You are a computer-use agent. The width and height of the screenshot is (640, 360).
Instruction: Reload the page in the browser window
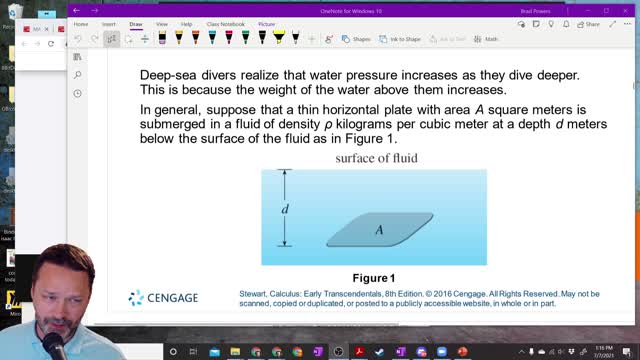coord(51,44)
